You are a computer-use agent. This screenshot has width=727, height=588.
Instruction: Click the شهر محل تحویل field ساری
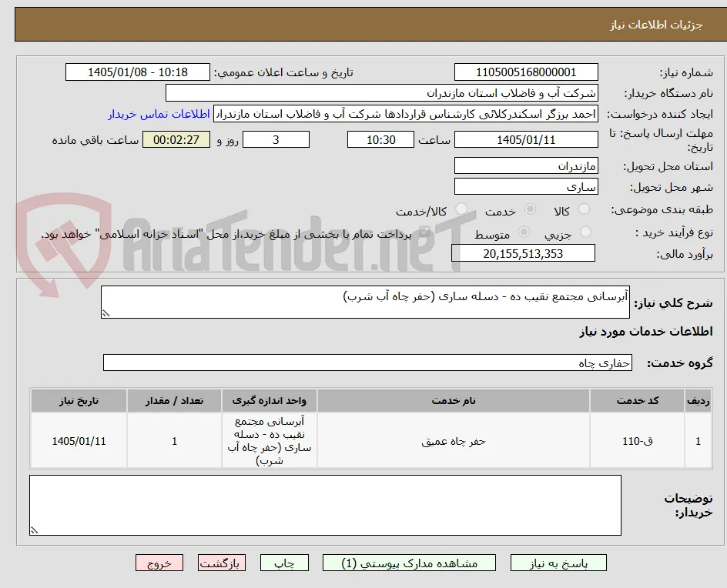[x=526, y=187]
